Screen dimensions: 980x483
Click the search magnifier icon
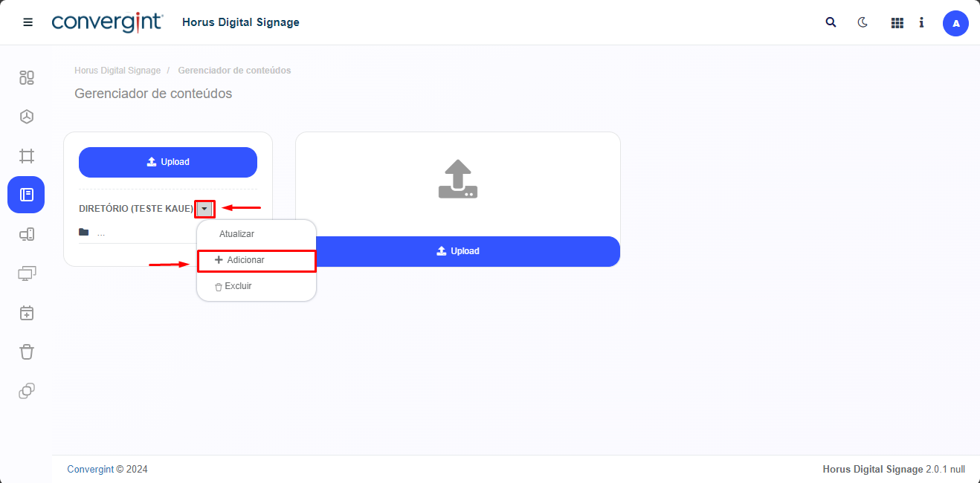(x=831, y=22)
